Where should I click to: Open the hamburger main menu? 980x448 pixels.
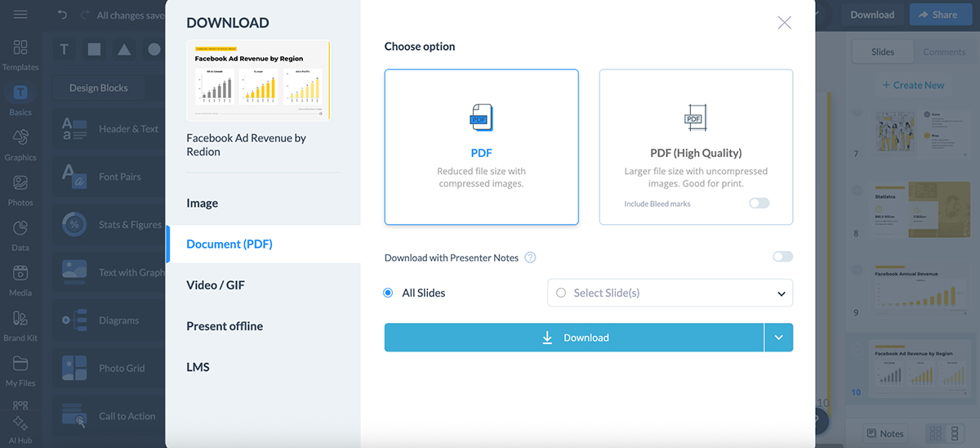tap(20, 15)
